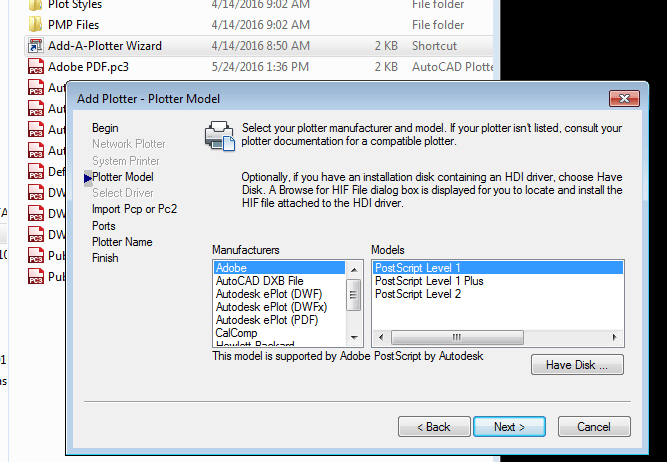The width and height of the screenshot is (667, 462).
Task: Go to the Begin step in wizard sidebar
Action: (x=105, y=128)
